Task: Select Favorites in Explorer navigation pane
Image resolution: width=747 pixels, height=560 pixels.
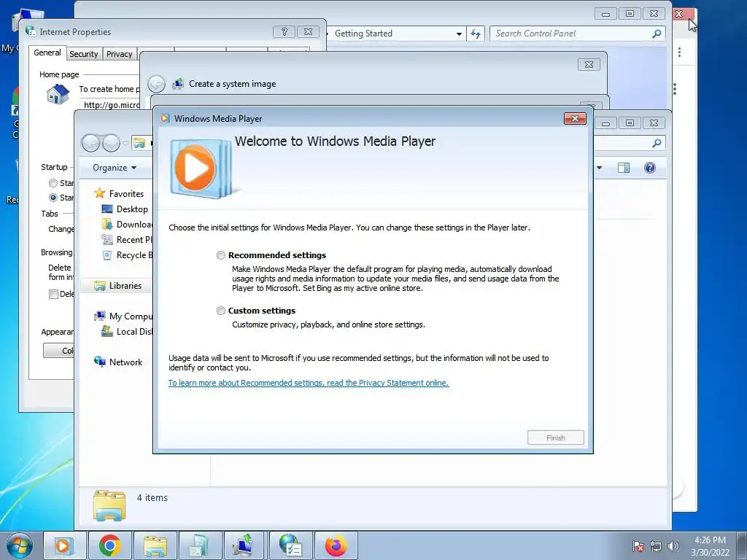Action: (126, 194)
